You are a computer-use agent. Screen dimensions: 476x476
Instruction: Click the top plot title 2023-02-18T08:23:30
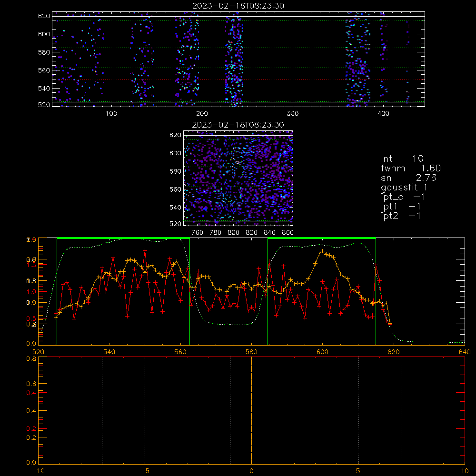pyautogui.click(x=238, y=6)
